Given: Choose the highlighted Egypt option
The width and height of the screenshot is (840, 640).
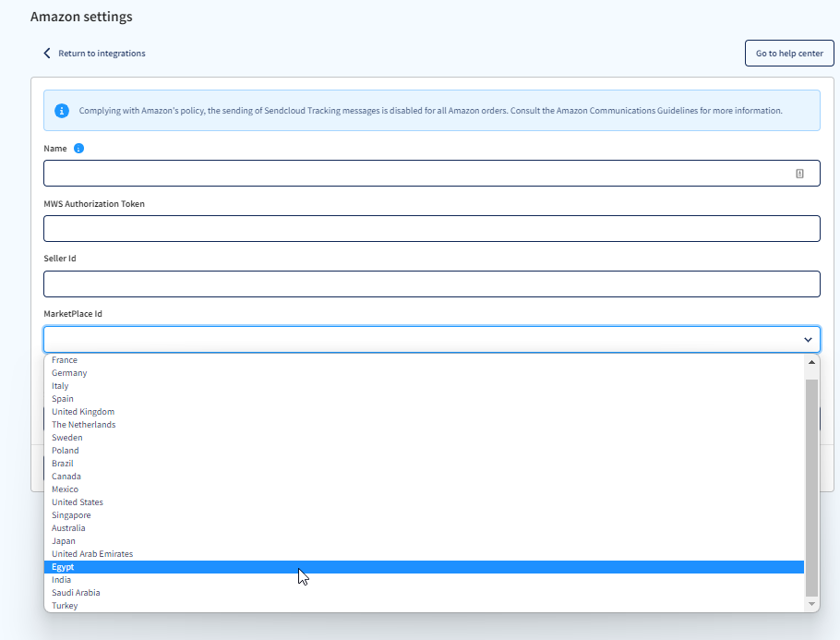Looking at the screenshot, I should (x=425, y=566).
